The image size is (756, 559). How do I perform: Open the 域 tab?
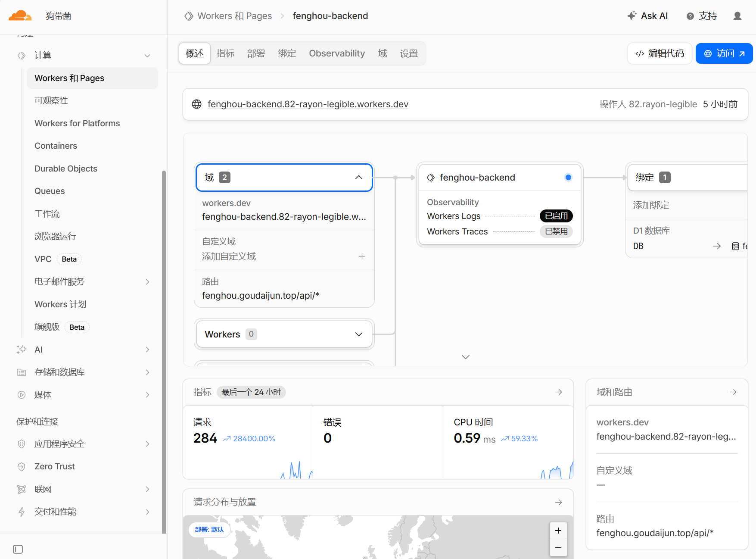coord(383,53)
